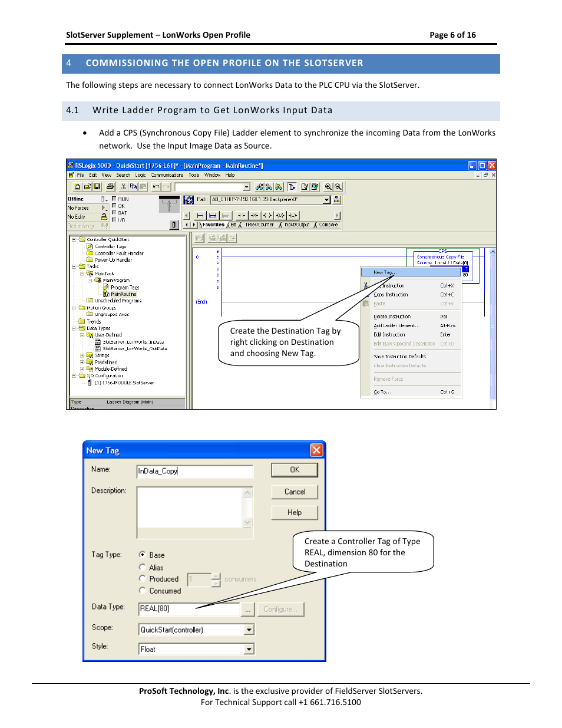Click the Find binoculars toolbar icon

pyautogui.click(x=259, y=187)
